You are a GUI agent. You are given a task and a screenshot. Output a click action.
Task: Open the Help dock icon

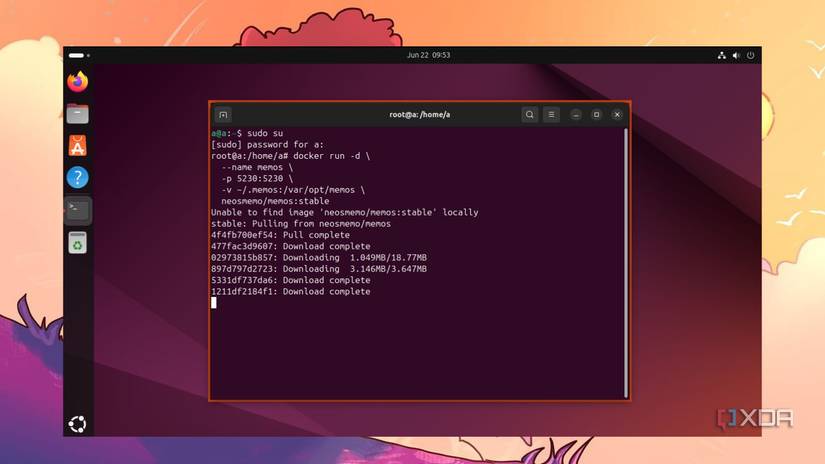77,178
